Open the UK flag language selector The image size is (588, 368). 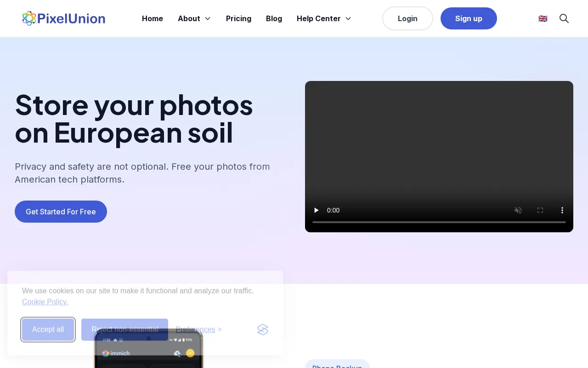tap(543, 18)
